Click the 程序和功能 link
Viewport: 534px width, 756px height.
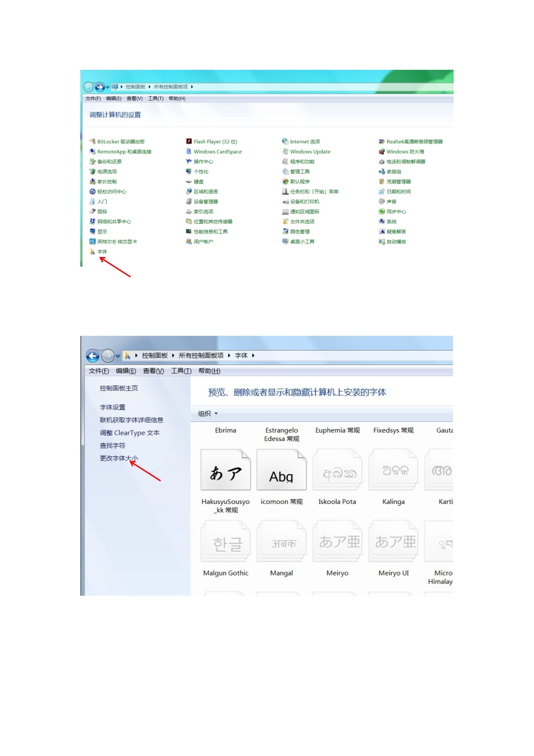click(302, 161)
